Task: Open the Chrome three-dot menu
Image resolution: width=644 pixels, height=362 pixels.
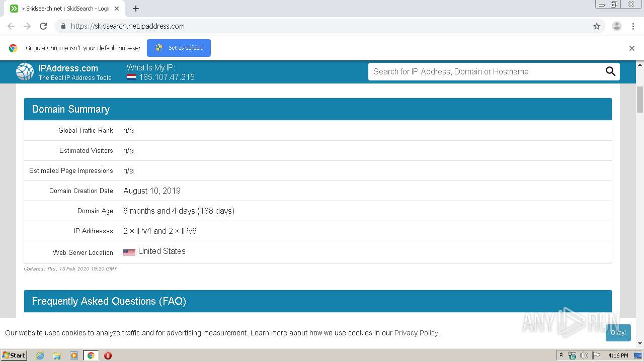Action: [633, 26]
